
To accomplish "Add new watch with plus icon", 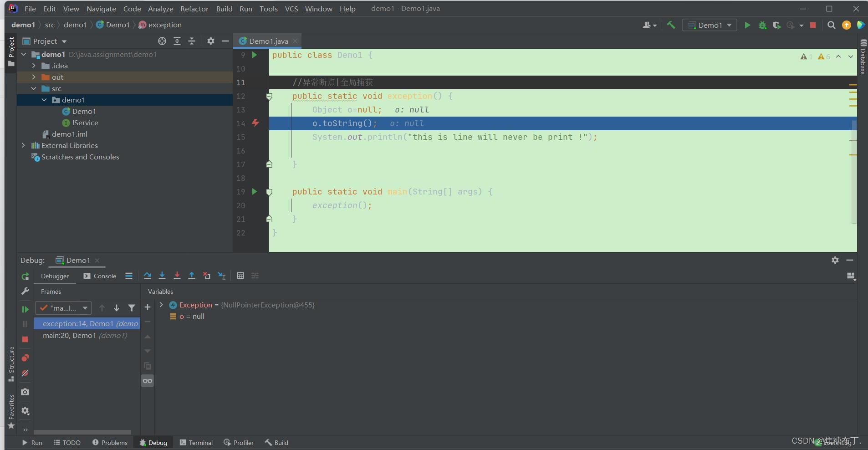I will [148, 307].
